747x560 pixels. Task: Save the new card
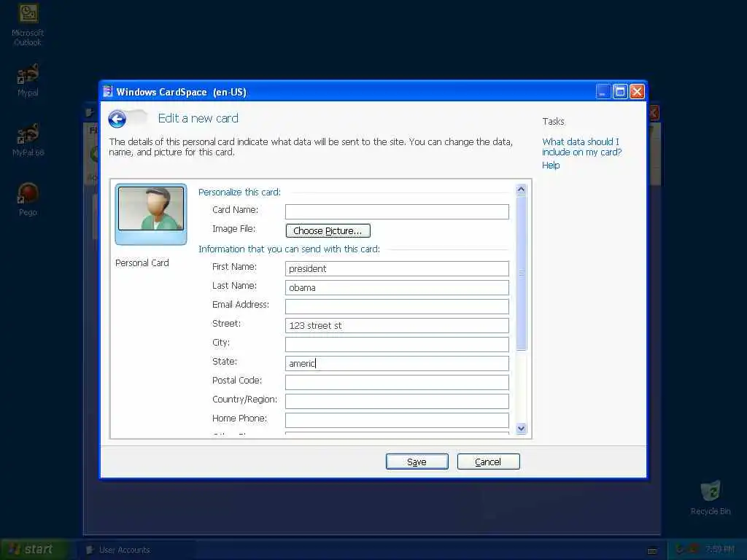[x=417, y=462]
